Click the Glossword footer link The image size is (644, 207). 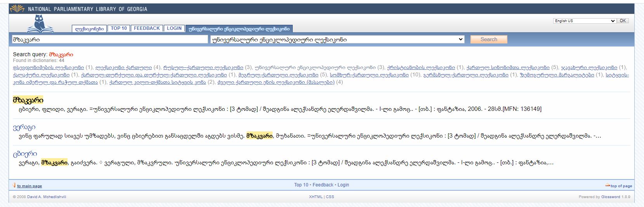[x=611, y=197]
